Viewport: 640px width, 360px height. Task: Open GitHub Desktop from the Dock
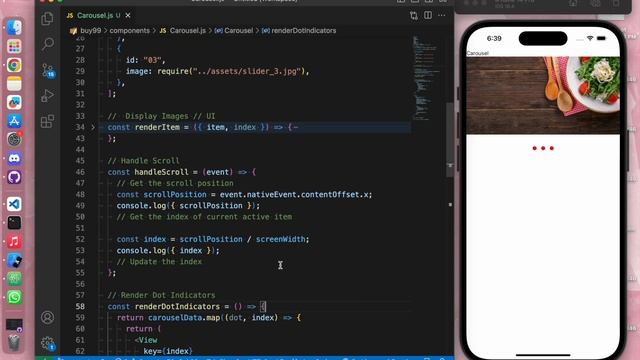point(14,177)
